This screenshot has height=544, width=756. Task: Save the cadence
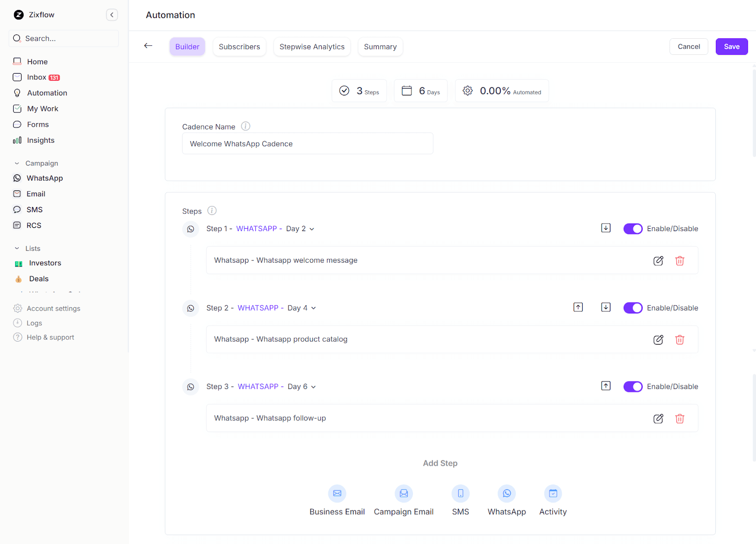pyautogui.click(x=731, y=47)
